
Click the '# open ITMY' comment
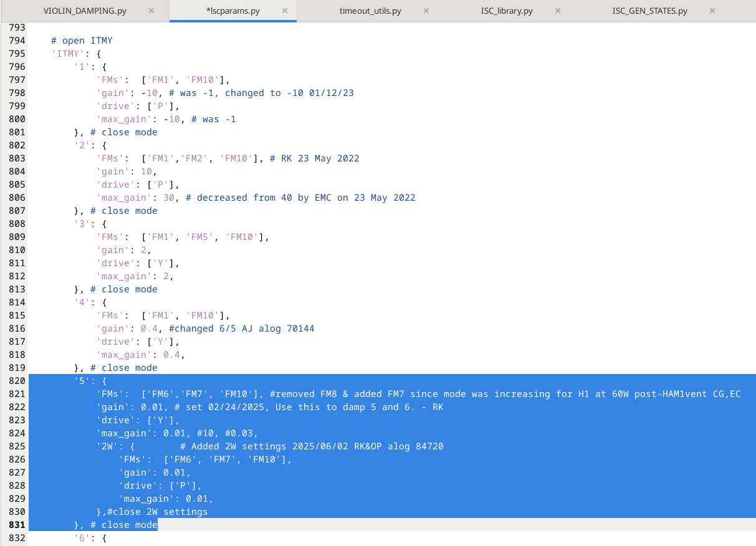pos(82,41)
